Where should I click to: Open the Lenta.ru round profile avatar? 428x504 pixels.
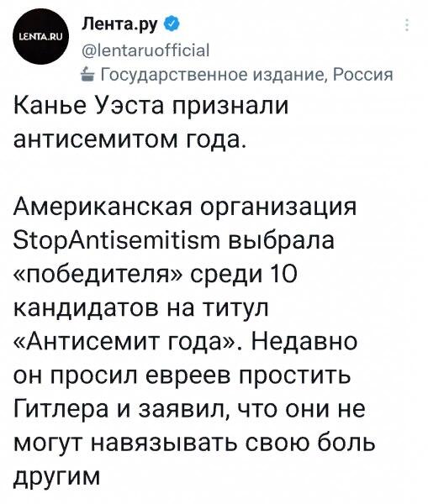(40, 36)
